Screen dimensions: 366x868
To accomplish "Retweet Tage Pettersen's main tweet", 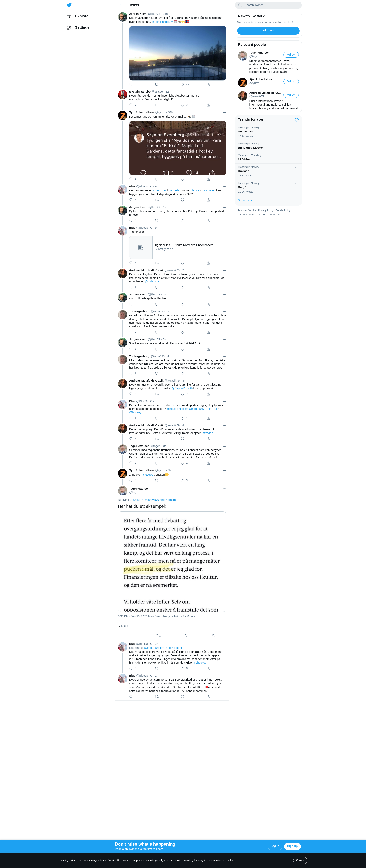I will pyautogui.click(x=159, y=636).
